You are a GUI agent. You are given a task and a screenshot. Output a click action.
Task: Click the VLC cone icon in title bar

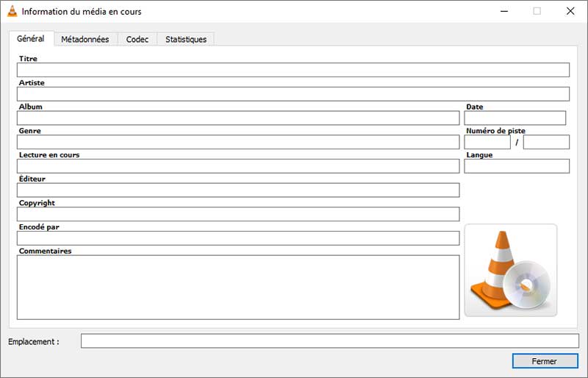12,11
